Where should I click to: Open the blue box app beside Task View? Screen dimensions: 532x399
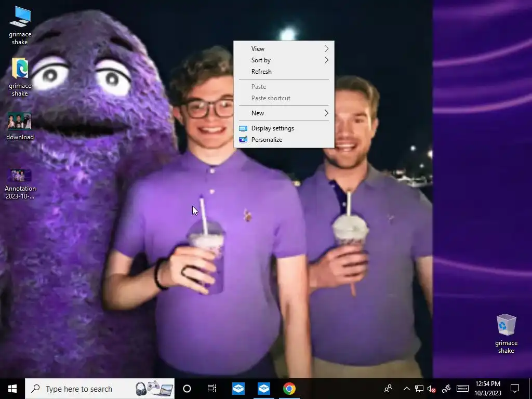coord(238,389)
